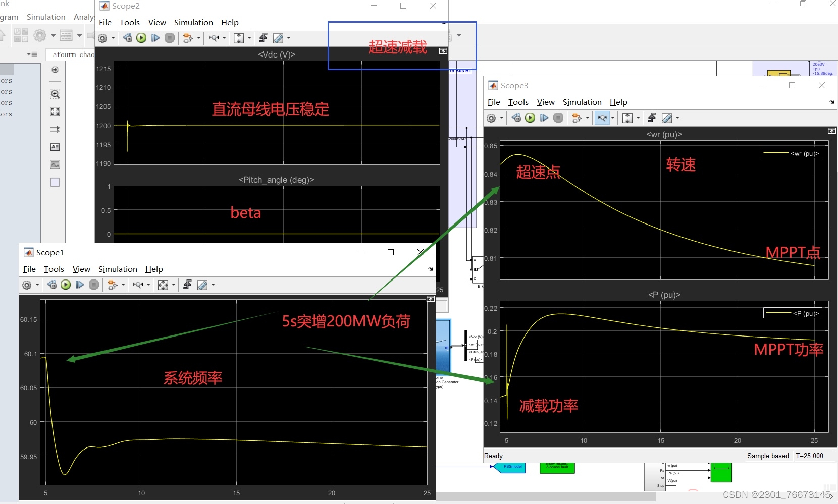Screen dimensions: 838x504
Task: Step forward in Scope3 toolbar
Action: (x=544, y=118)
